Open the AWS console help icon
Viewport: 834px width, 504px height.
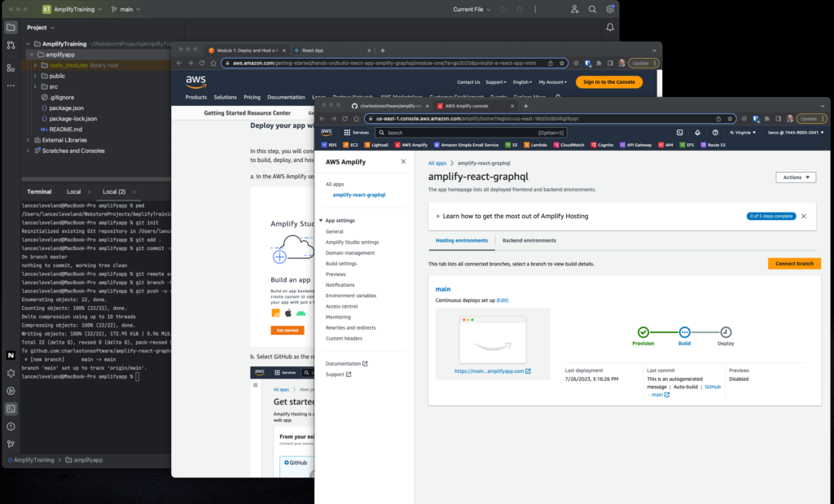click(x=714, y=132)
